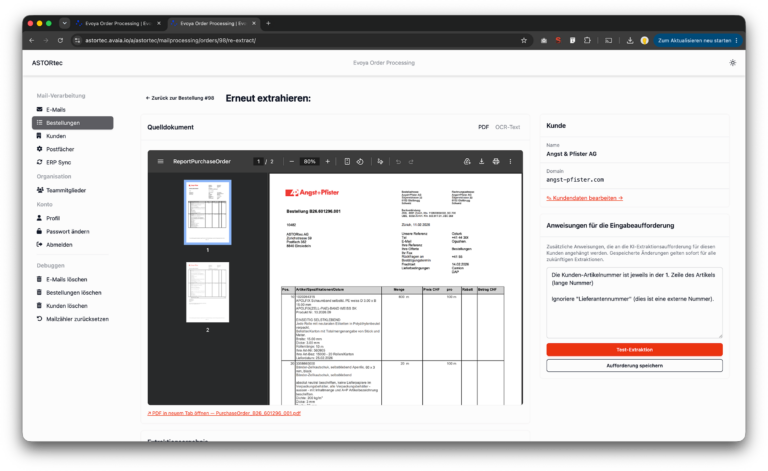Viewport: 768px width, 471px height.
Task: Click the ASTORtec logo text
Action: point(47,63)
